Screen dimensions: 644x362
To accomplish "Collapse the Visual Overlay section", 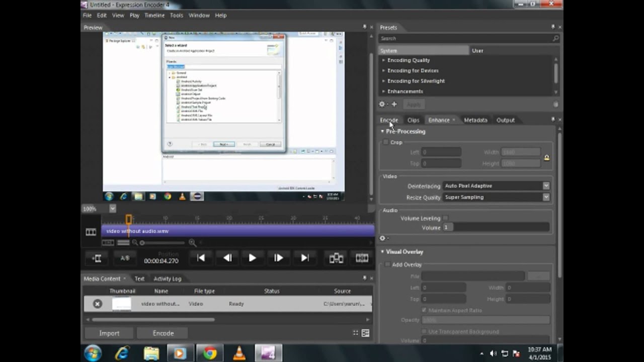I will click(x=382, y=252).
